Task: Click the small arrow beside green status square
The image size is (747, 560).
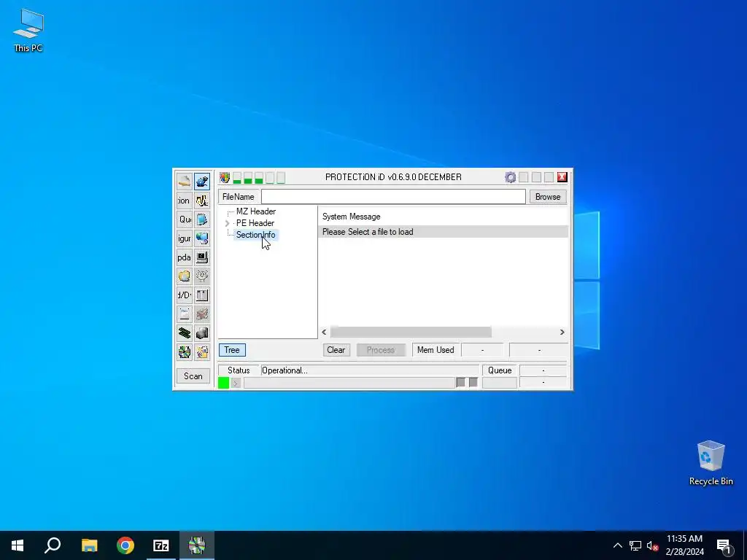Action: coord(236,384)
